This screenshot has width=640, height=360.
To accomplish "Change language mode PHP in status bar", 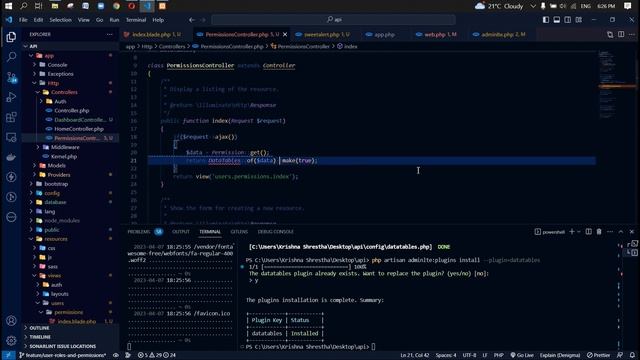I will pos(498,355).
